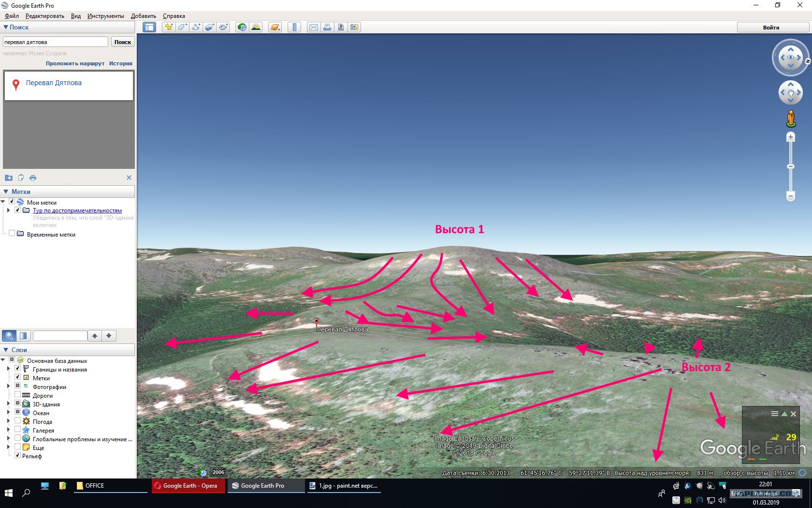
Task: Expand the Тур по достопримечательностям folder
Action: click(x=8, y=210)
